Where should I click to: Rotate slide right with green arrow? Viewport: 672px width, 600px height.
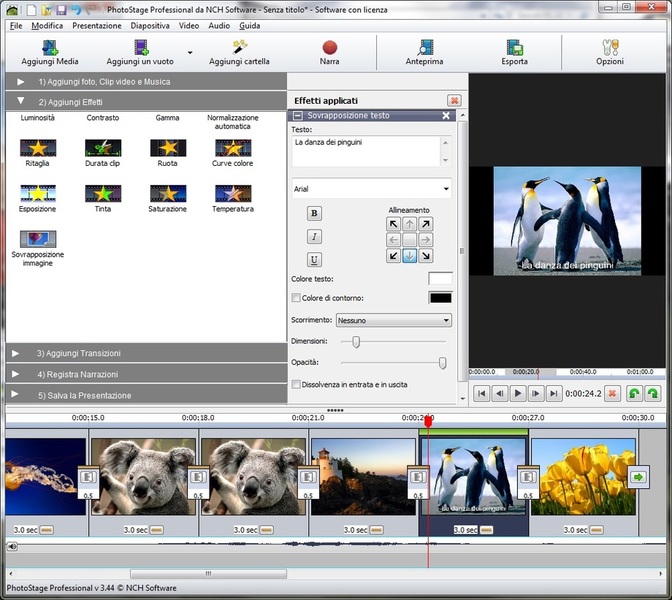click(653, 393)
